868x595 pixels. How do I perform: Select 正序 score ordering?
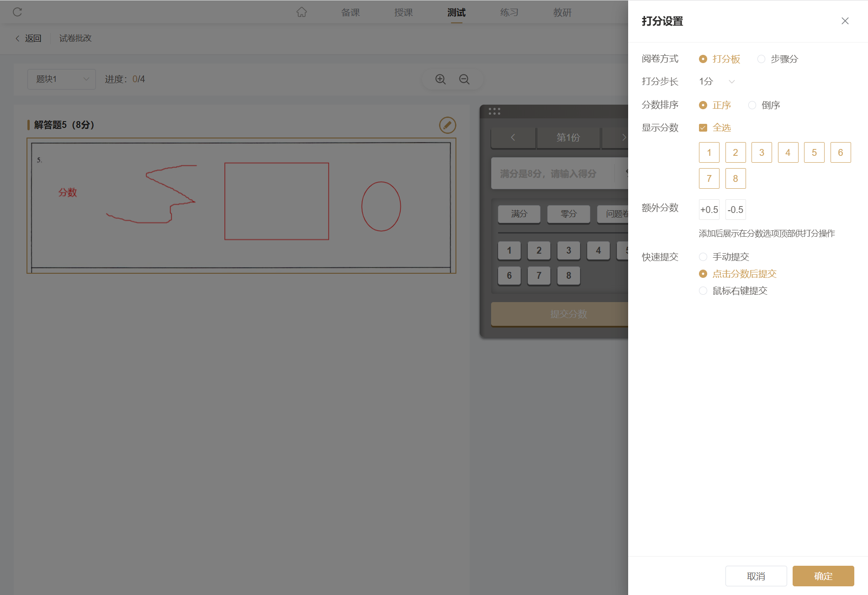tap(715, 105)
